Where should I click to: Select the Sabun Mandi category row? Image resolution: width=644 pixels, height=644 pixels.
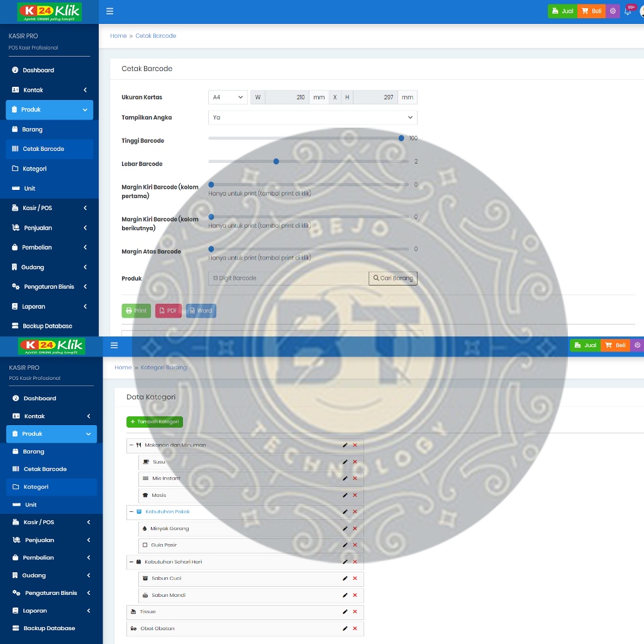point(251,595)
